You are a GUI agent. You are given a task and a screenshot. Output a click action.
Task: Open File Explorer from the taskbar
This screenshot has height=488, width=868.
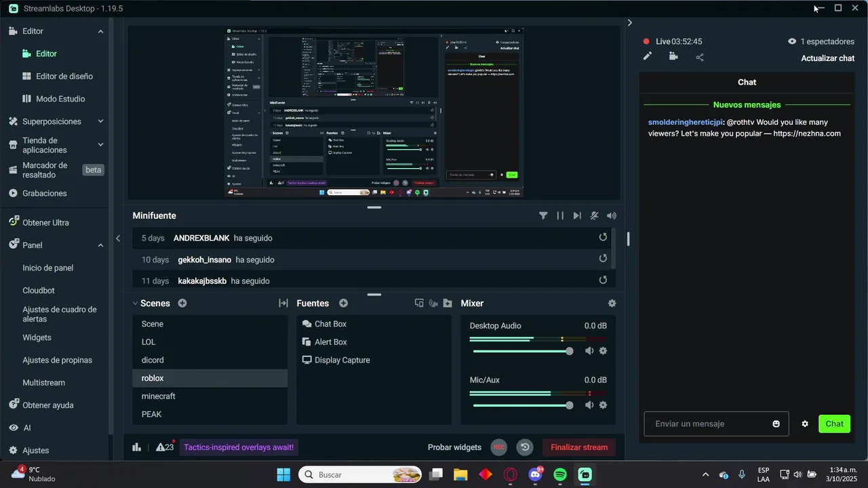[460, 474]
